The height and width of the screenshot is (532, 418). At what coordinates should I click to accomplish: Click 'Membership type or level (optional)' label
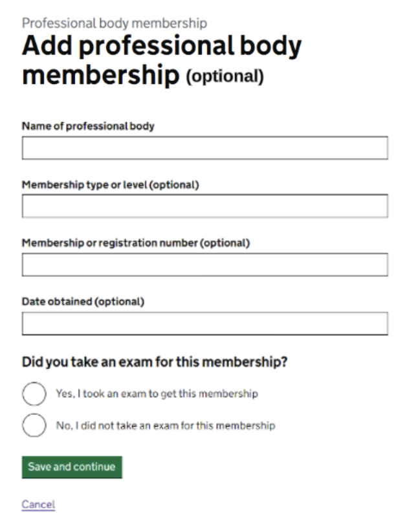point(110,184)
